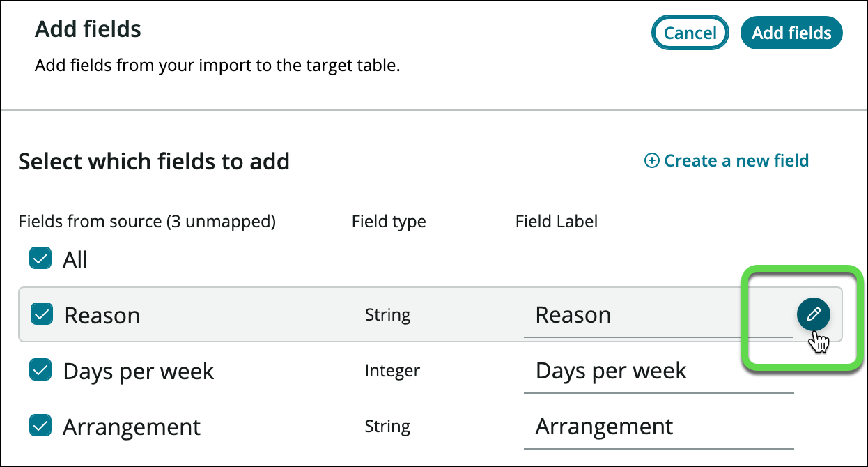Click the plus icon beside Create a new field
This screenshot has width=868, height=467.
(651, 161)
